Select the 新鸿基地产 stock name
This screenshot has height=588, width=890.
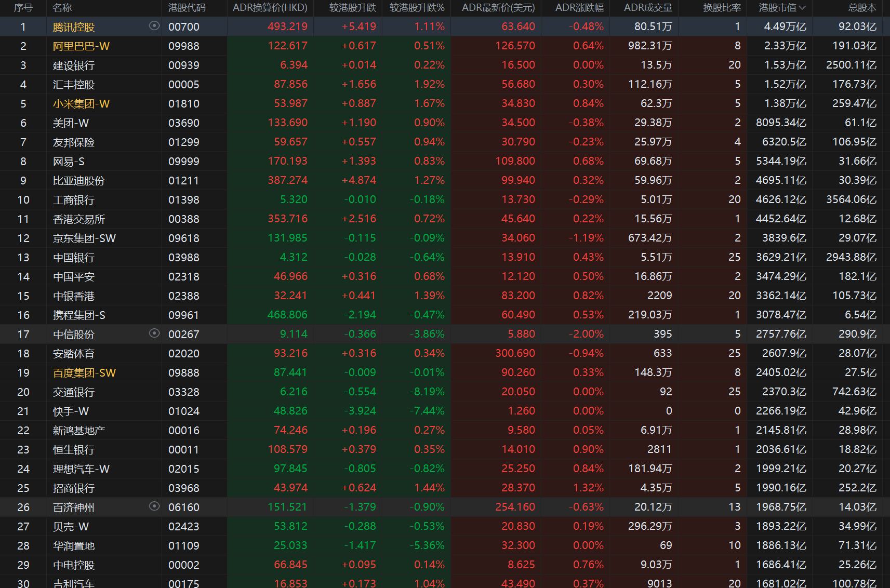click(79, 431)
